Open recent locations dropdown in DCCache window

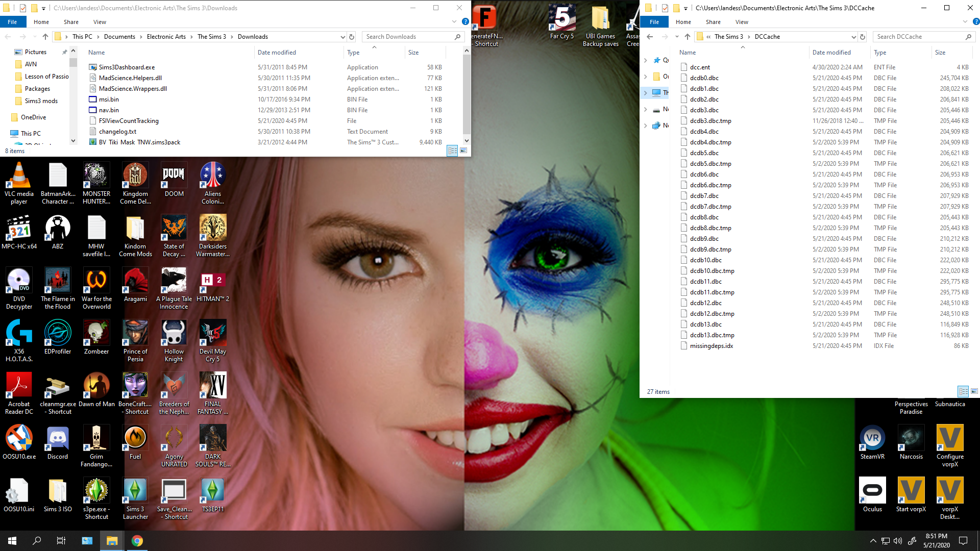(x=677, y=37)
